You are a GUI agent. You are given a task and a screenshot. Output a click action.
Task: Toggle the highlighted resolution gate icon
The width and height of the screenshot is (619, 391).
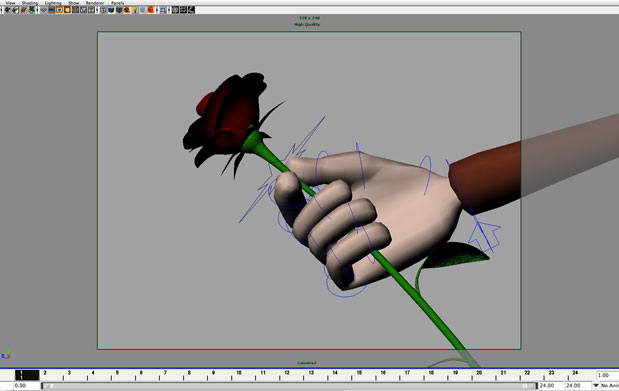point(59,10)
